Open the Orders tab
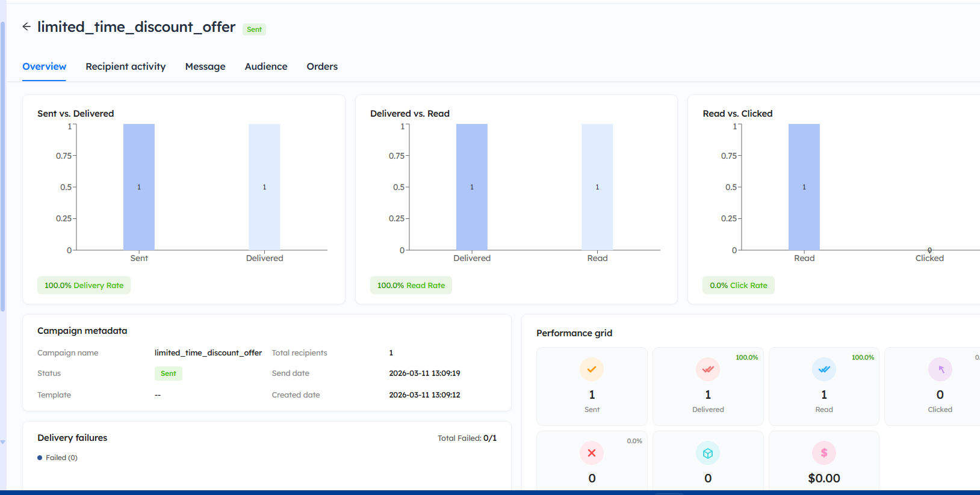This screenshot has height=495, width=980. (322, 67)
